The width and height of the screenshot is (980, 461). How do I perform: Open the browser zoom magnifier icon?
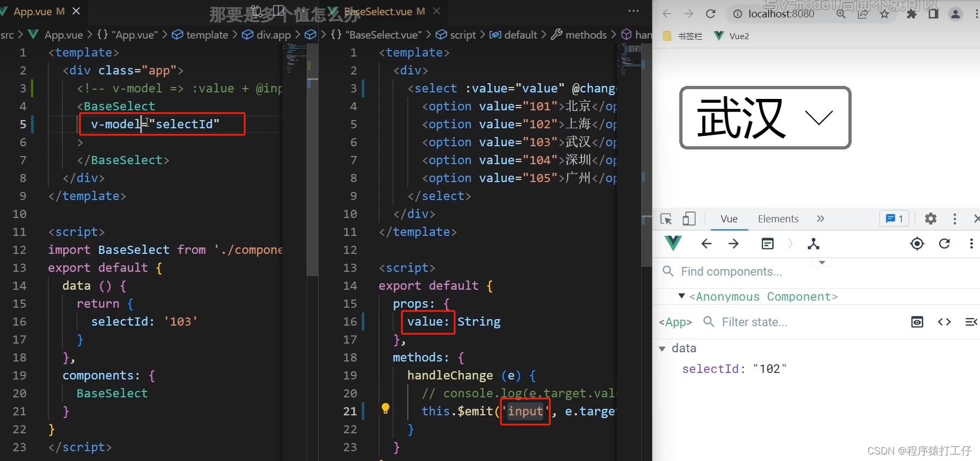click(x=841, y=14)
